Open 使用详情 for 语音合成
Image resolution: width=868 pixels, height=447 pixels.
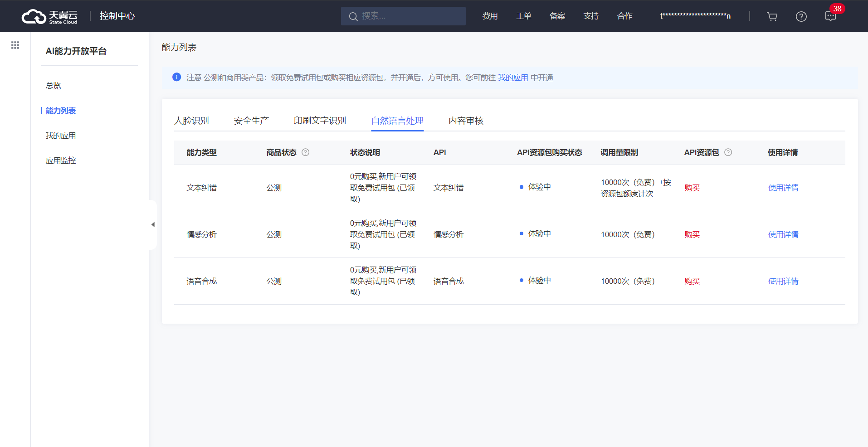(783, 281)
